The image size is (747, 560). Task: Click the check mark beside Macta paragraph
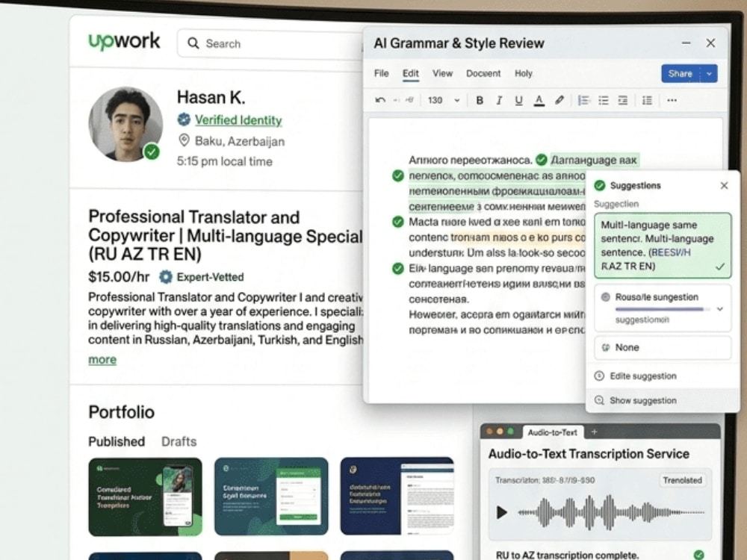(x=398, y=222)
